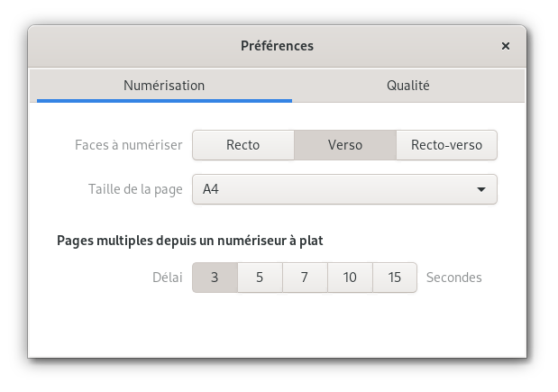Screen dimensions: 558x392
Task: Switch to the Numérisation tab
Action: (x=164, y=87)
